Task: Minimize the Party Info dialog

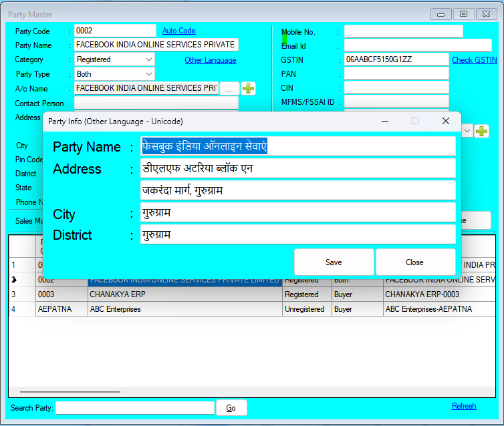Action: coord(385,122)
